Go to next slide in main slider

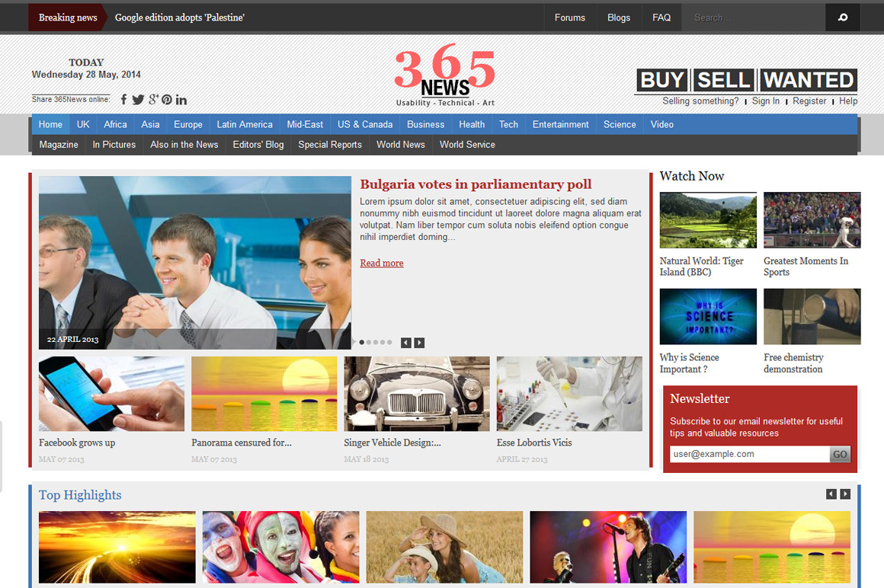pos(419,343)
